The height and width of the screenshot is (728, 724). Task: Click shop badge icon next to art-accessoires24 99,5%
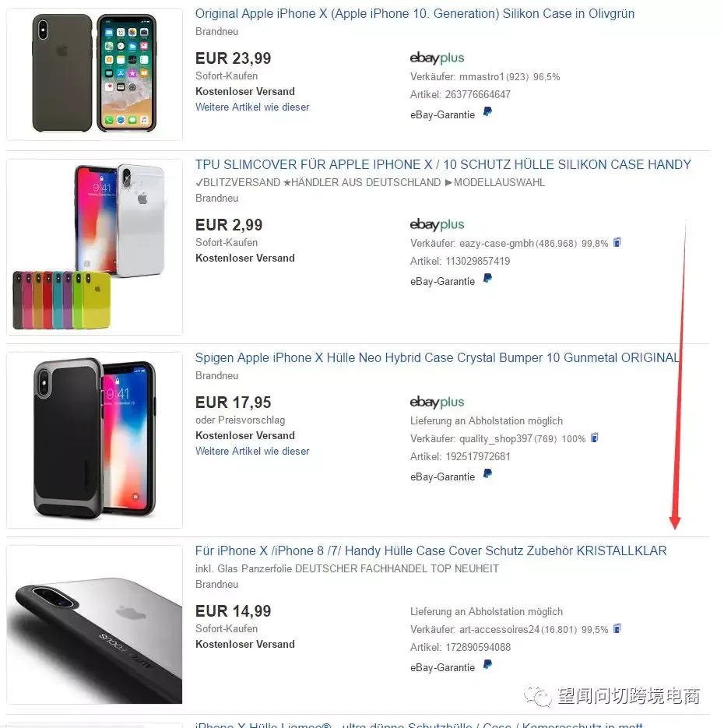[617, 628]
